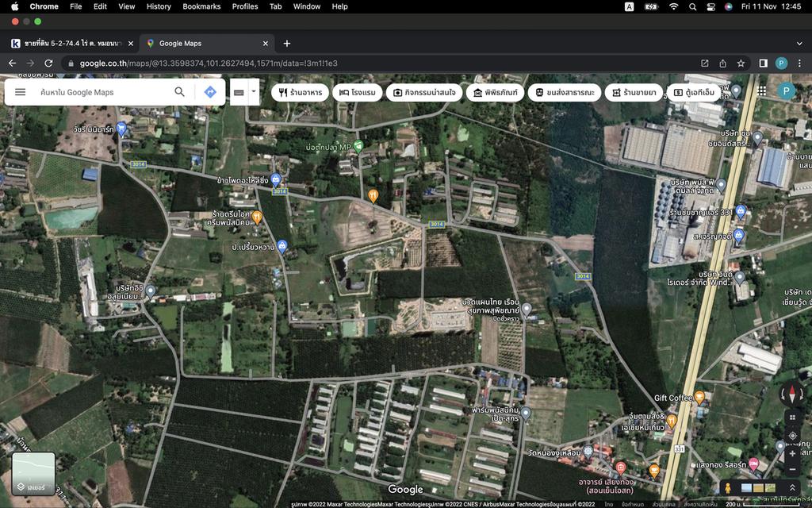Reset map orientation with the compass
This screenshot has width=812, height=508.
click(x=792, y=394)
